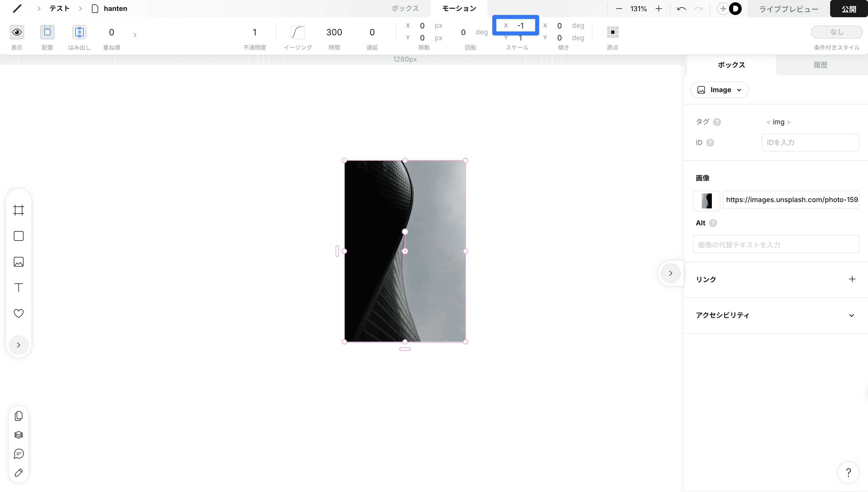Toggle the 配置 position button
Viewport: 868px width, 492px height.
pos(47,32)
